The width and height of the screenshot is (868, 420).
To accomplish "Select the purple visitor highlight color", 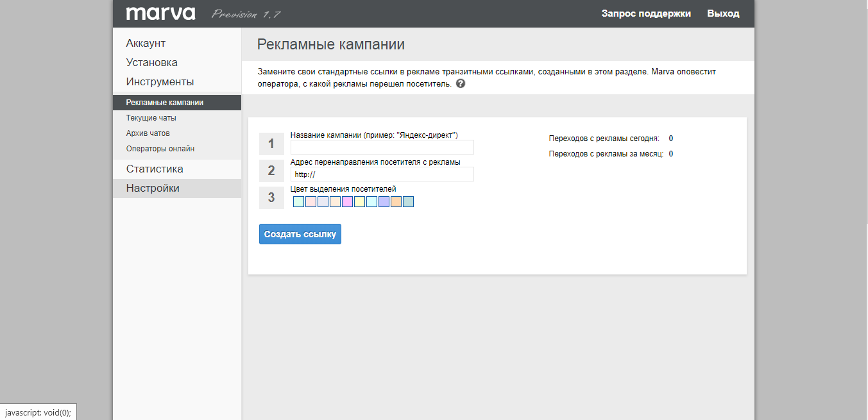I will tap(382, 201).
